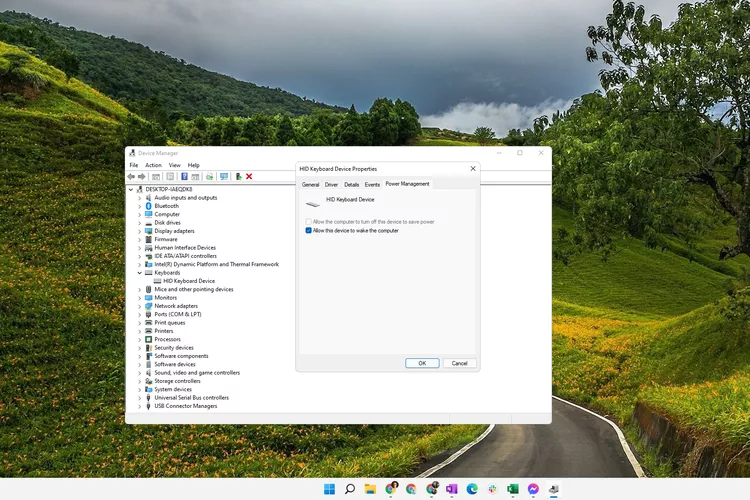The image size is (750, 500).
Task: Open the View menu
Action: pyautogui.click(x=175, y=165)
